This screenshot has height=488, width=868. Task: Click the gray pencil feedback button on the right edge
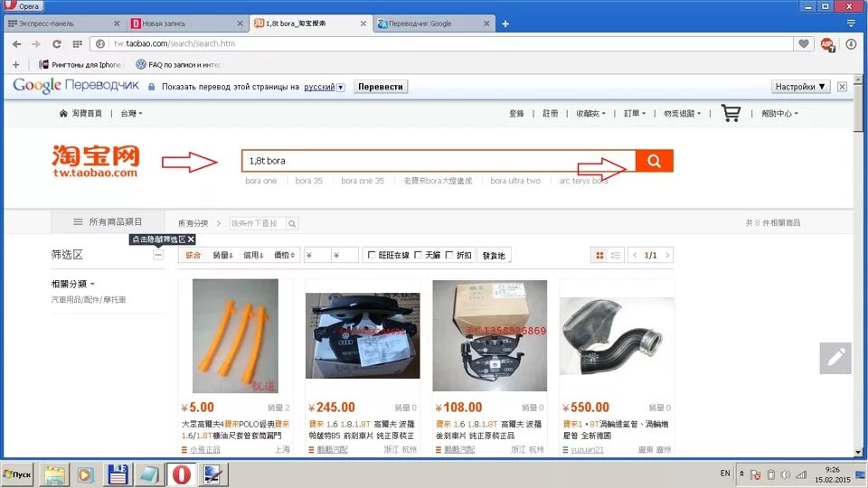point(835,358)
